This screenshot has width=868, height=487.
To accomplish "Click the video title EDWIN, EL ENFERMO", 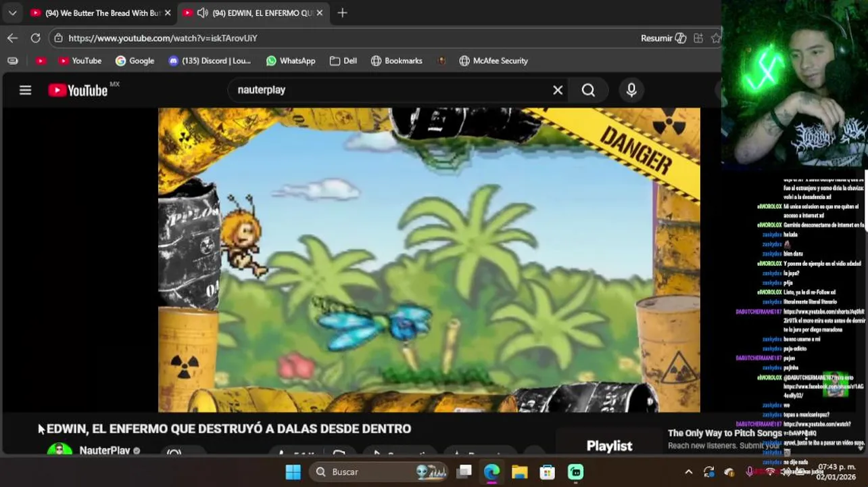I will 228,429.
